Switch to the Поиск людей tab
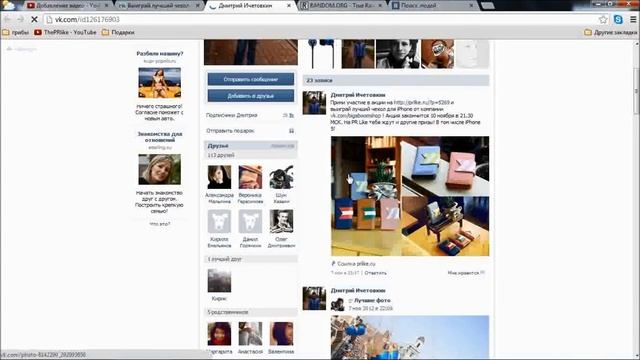Screen dimensions: 640x360 (433, 6)
